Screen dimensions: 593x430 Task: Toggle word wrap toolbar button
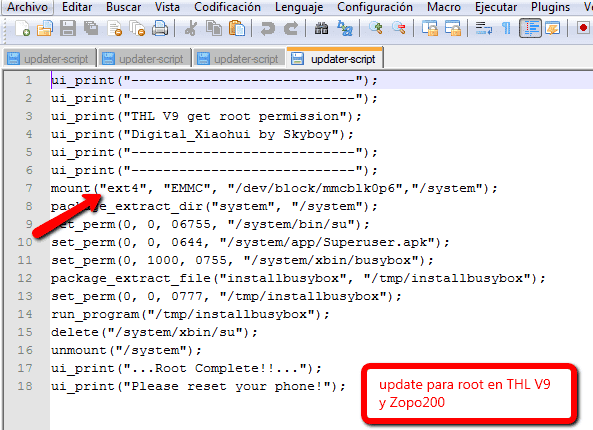point(484,28)
